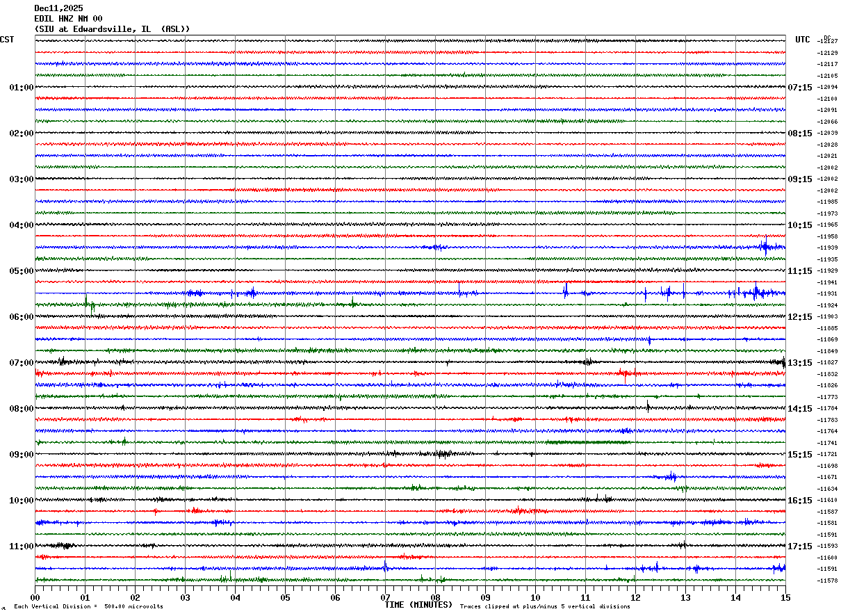841x616 pixels.
Task: Click the 09:15 UTC time label
Action: click(799, 179)
